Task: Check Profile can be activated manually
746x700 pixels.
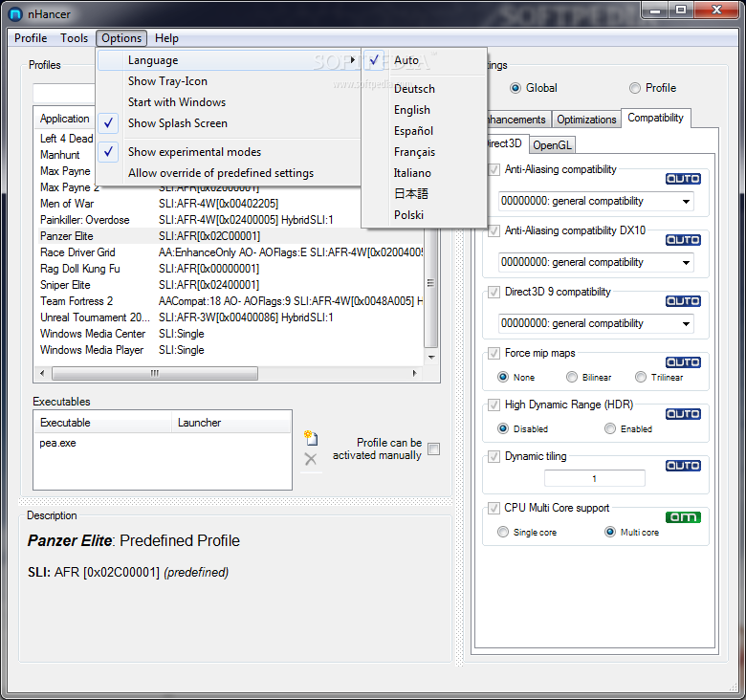Action: [433, 448]
